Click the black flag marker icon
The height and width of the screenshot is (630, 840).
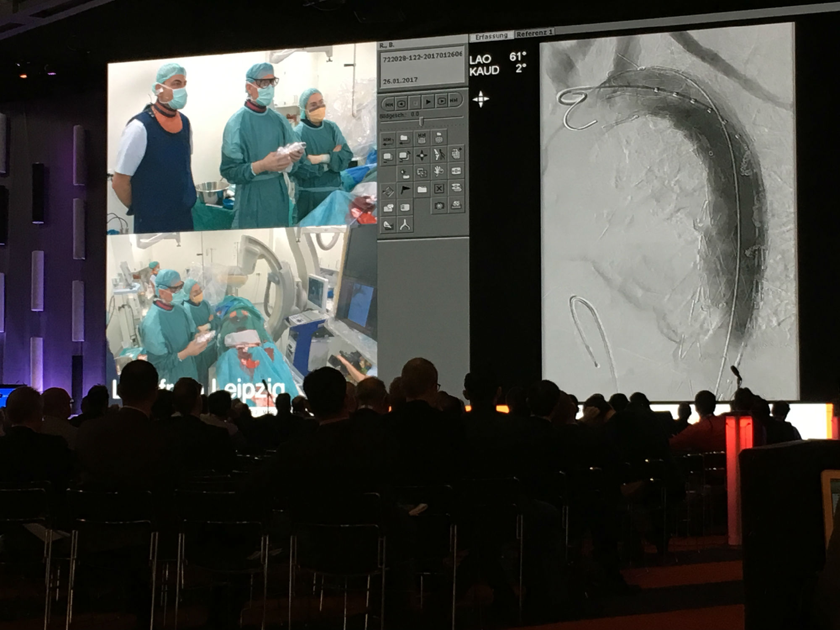click(405, 190)
